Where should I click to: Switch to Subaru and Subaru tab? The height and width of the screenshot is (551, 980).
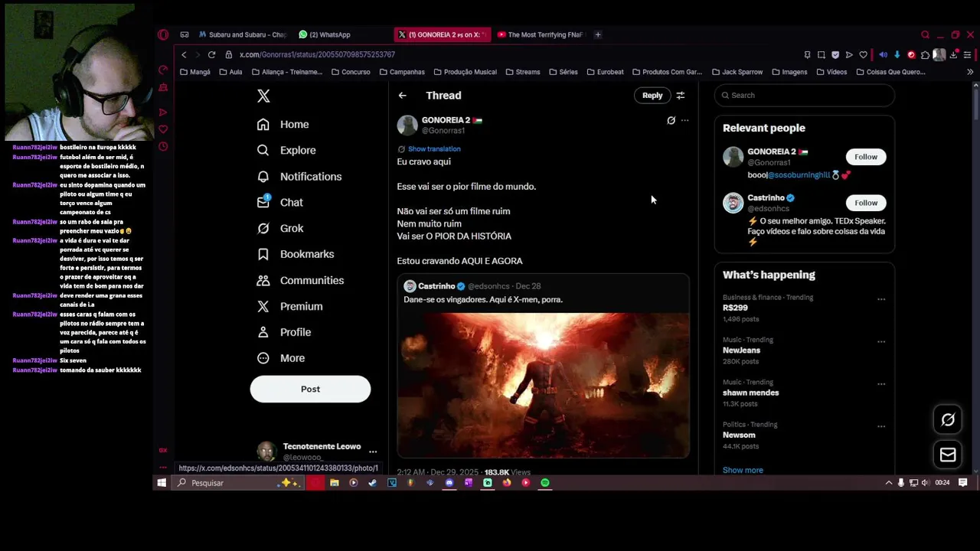242,34
